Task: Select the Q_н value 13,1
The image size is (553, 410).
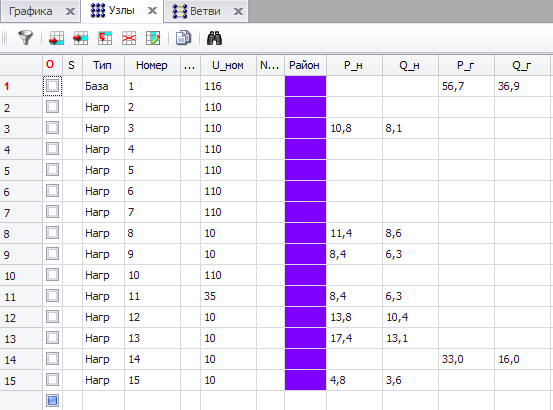Action: 410,338
